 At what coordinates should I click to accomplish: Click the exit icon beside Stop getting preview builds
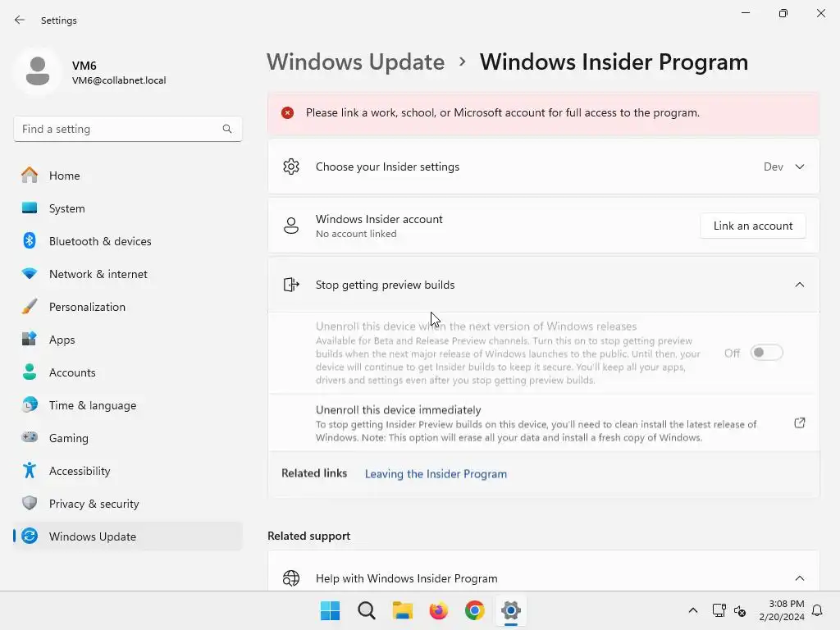tap(291, 285)
